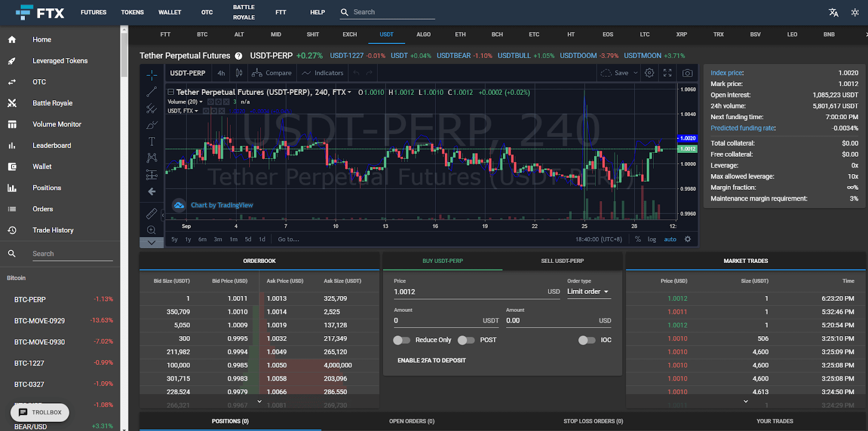This screenshot has height=431, width=868.
Task: Open the Limit order type dropdown
Action: 589,292
